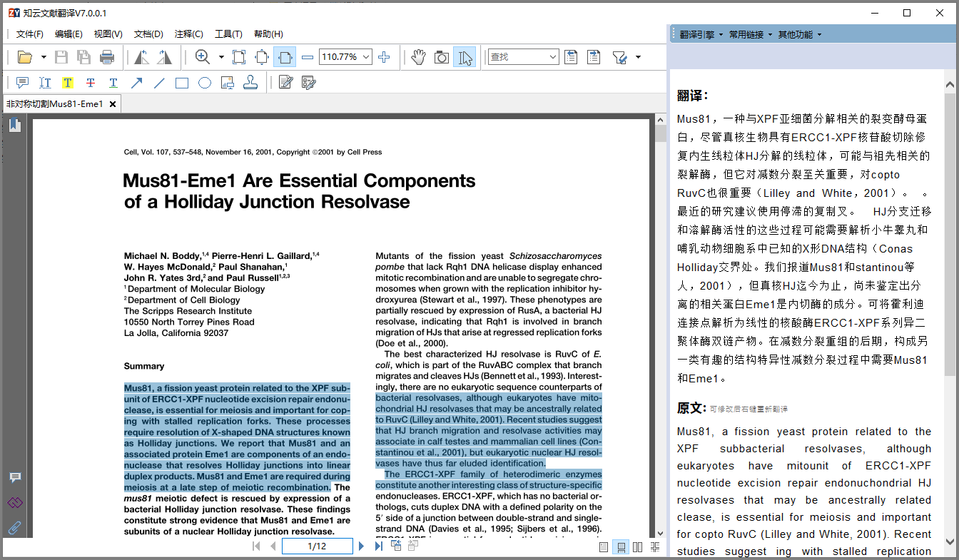Select the yellow Highlight text tool

(68, 83)
